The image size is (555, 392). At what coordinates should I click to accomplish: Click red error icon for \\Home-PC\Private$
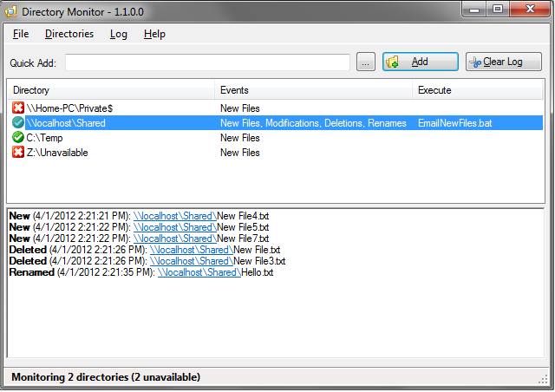coord(18,108)
